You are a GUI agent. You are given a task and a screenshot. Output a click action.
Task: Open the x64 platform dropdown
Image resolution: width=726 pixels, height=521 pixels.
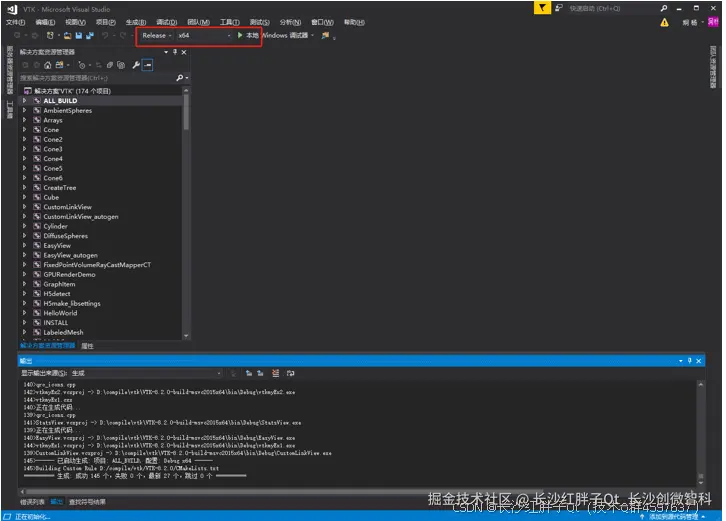tap(204, 35)
